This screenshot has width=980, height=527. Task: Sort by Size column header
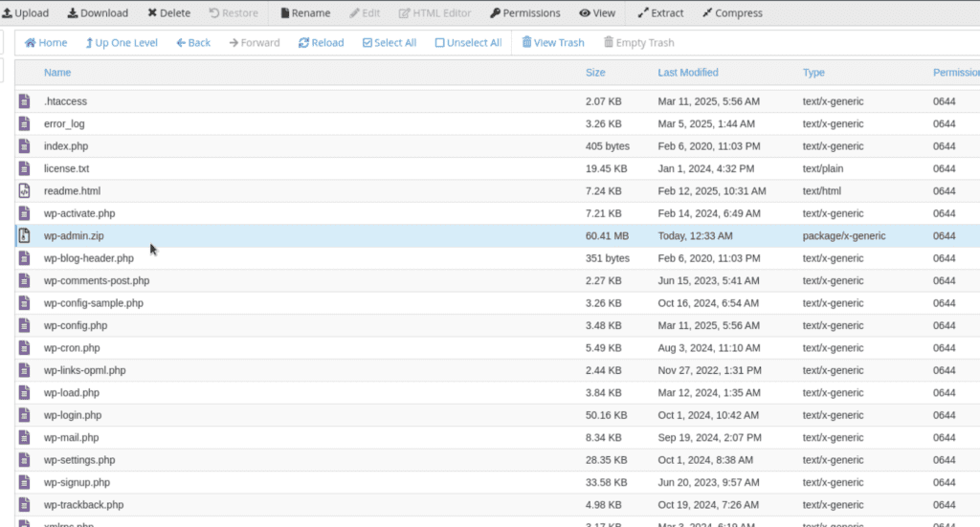(x=595, y=73)
